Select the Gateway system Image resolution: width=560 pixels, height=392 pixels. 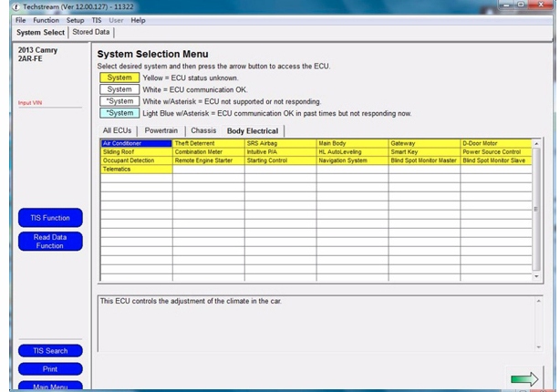(x=424, y=143)
